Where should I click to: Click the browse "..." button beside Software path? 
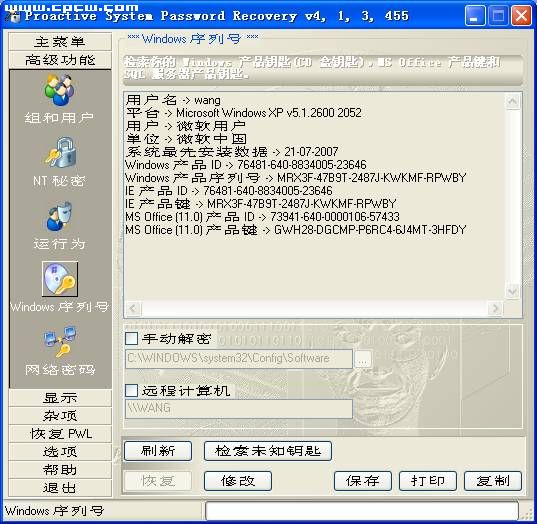click(x=363, y=359)
